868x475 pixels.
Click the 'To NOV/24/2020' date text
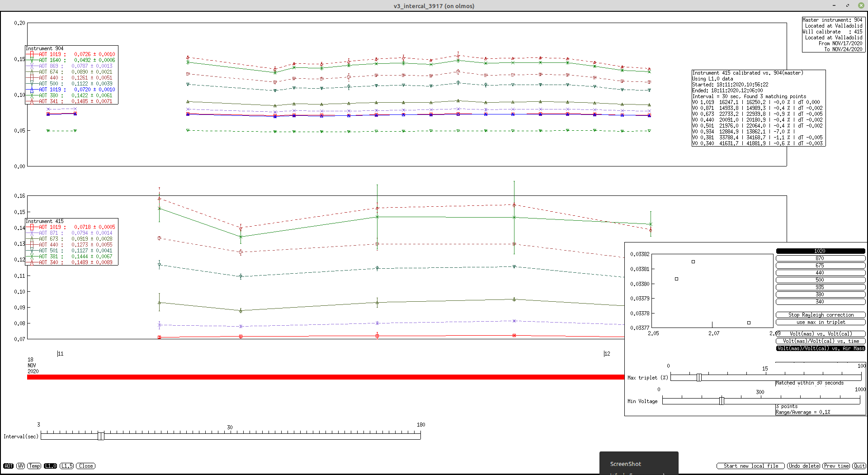pos(843,49)
